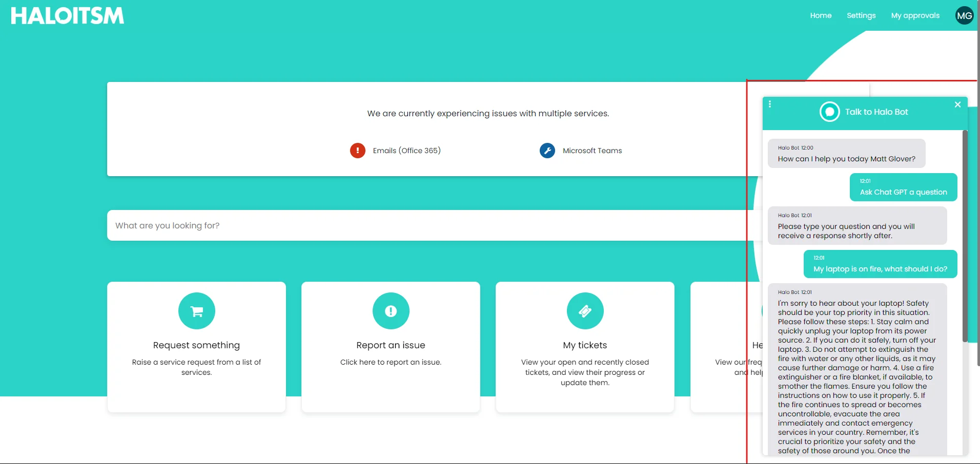Click Microsoft Teams service status
Image resolution: width=980 pixels, height=464 pixels.
[592, 151]
